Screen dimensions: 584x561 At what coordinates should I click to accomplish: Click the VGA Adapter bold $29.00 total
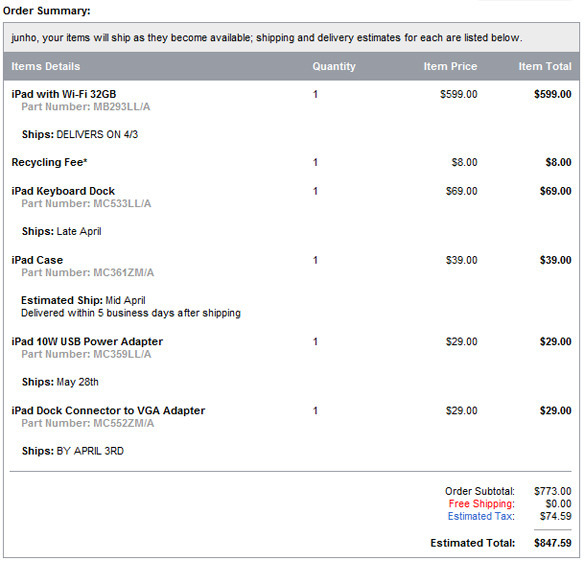click(556, 411)
